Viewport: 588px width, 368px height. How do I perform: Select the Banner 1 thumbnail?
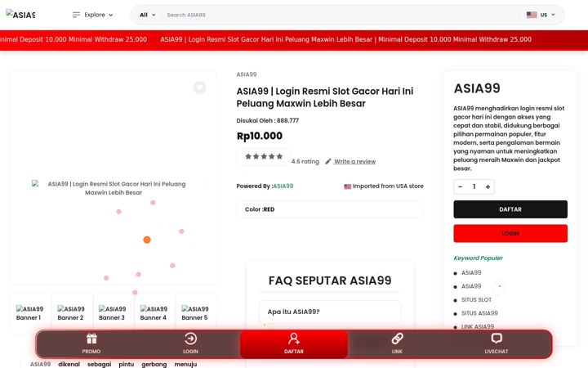pos(30,312)
